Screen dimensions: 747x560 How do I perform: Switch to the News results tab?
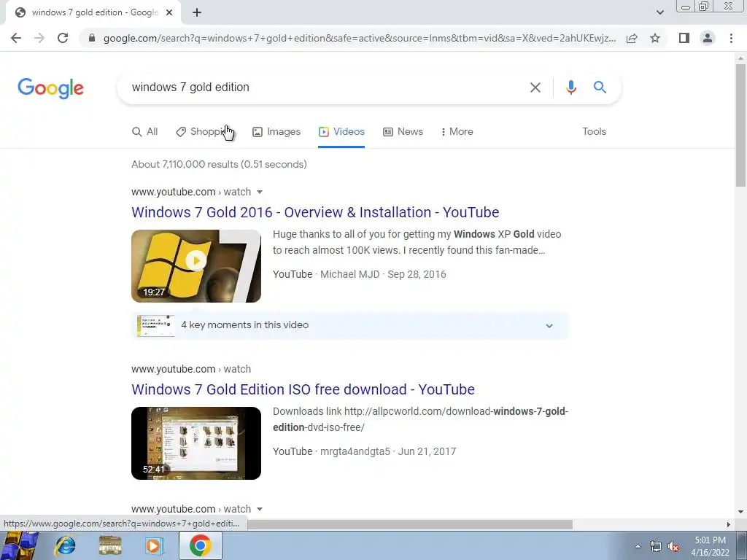tap(403, 132)
